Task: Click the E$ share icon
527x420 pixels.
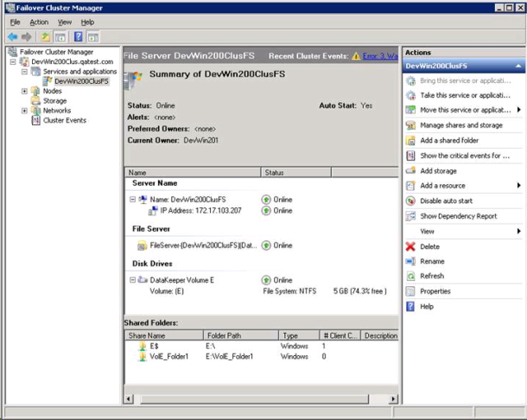Action: tap(143, 346)
